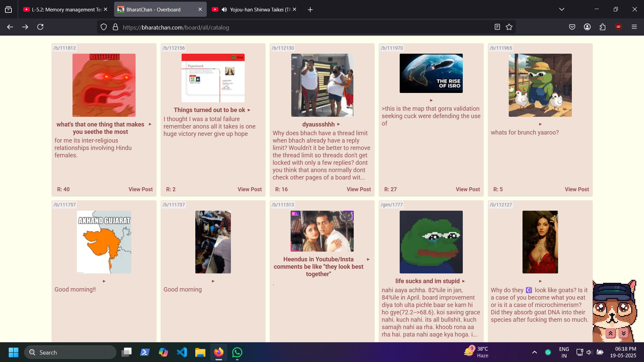Open the Extensions puzzle icon
644x362 pixels.
click(x=603, y=27)
